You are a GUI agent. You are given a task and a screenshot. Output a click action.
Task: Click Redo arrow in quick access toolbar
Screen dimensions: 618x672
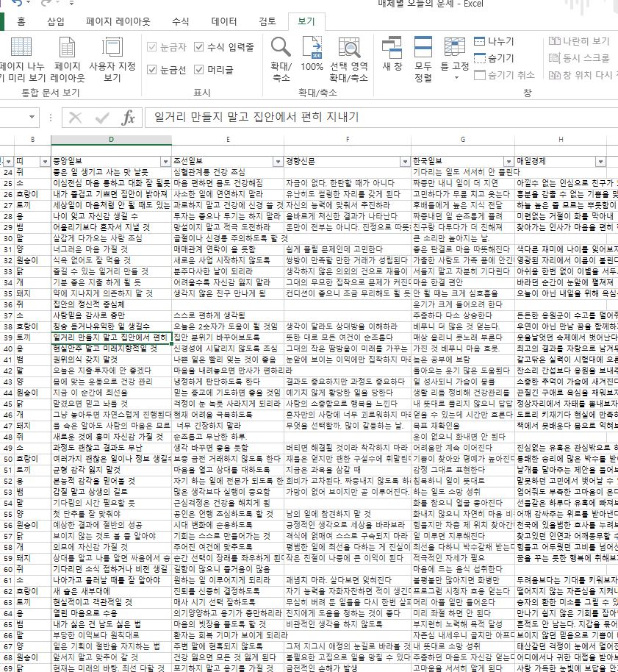coord(46,3)
